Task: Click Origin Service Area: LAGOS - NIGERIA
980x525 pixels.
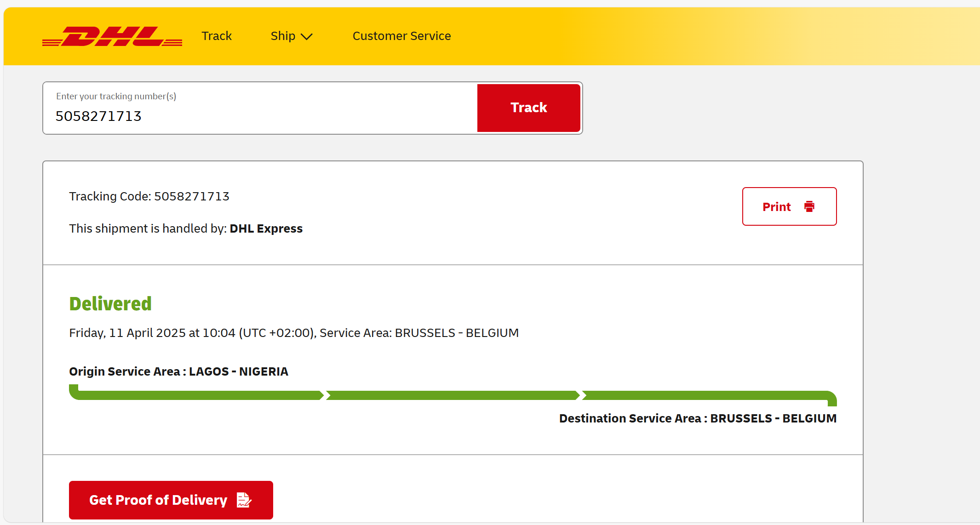Action: pyautogui.click(x=178, y=371)
